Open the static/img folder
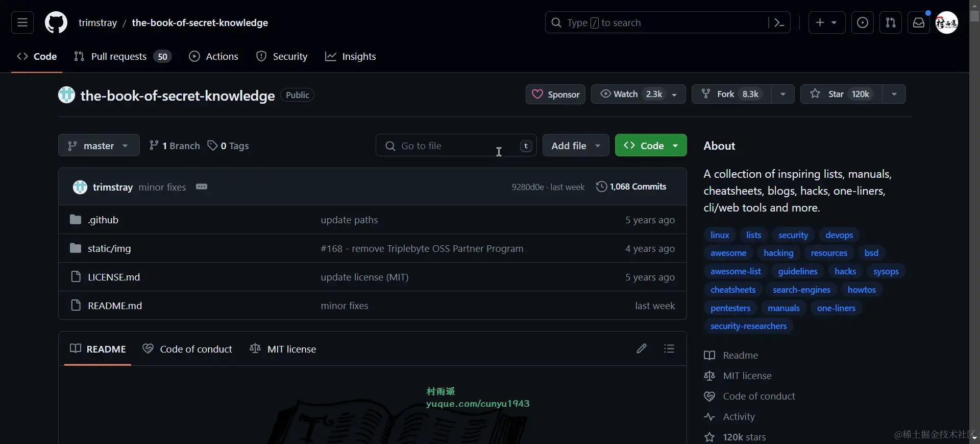 [109, 248]
